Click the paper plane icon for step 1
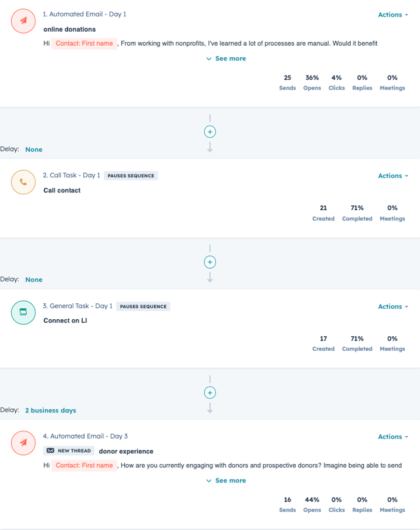This screenshot has height=530, width=420. tap(23, 21)
